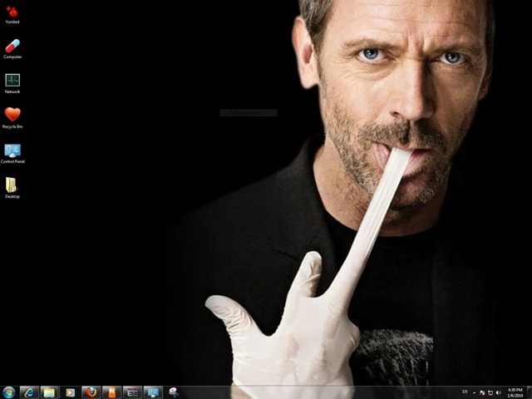Launch Windows Media Player from taskbar
Image resolution: width=532 pixels, height=399 pixels.
pos(70,392)
